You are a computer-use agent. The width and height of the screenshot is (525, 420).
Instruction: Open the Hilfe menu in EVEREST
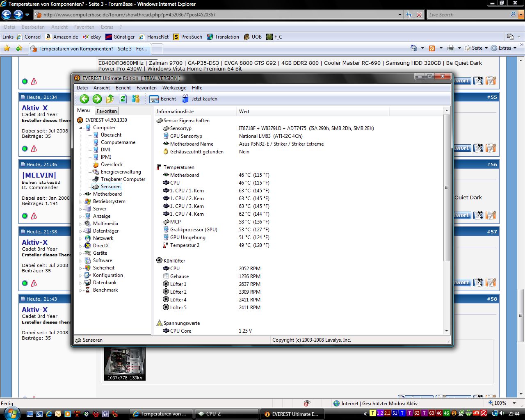pos(197,88)
